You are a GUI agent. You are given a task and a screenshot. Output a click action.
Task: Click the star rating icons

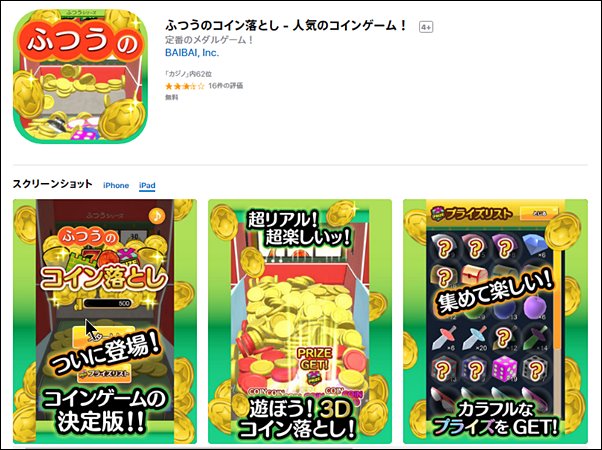[x=185, y=86]
